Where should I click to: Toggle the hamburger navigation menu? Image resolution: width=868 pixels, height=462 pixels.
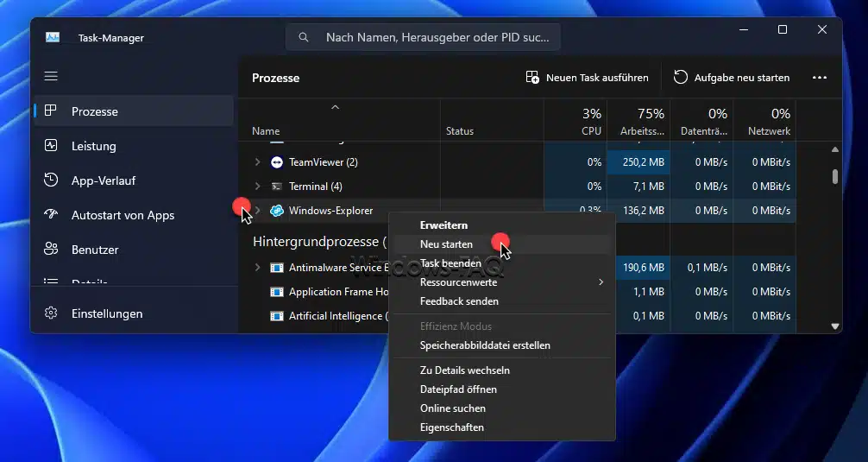point(51,76)
